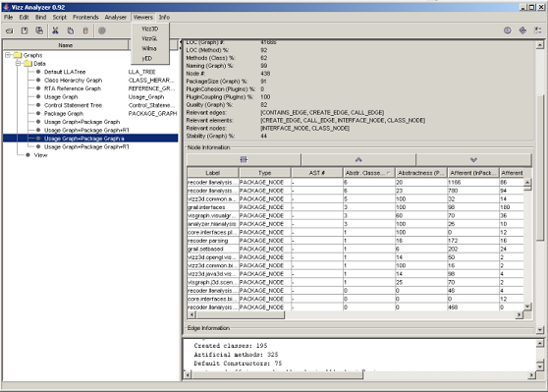
Task: Choose VizzGL from the Viewers menu
Action: pos(150,38)
